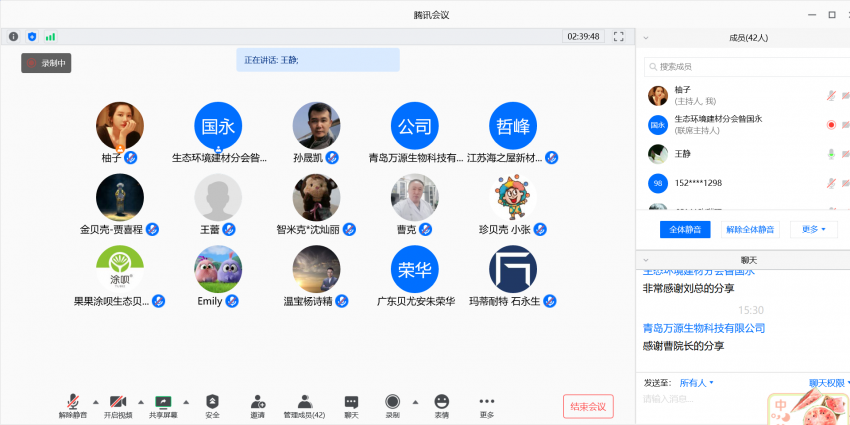
Task: Toggle microphone icon on 152****1298 row
Action: pos(831,183)
